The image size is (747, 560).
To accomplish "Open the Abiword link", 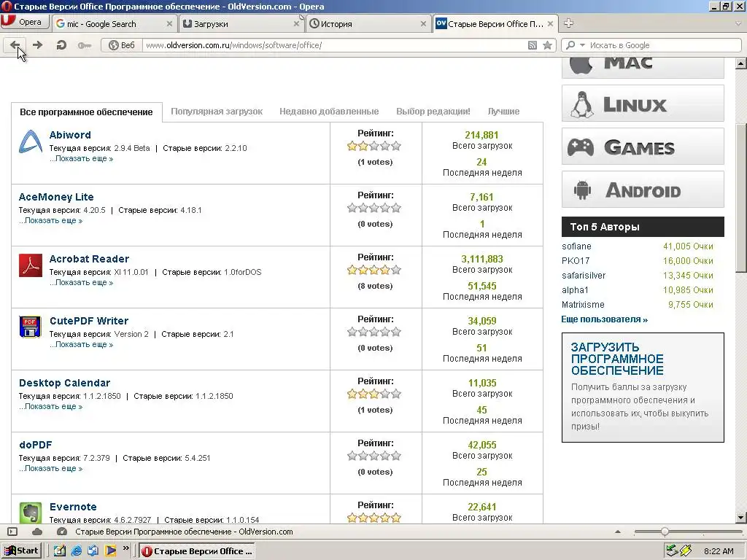I will (x=70, y=135).
